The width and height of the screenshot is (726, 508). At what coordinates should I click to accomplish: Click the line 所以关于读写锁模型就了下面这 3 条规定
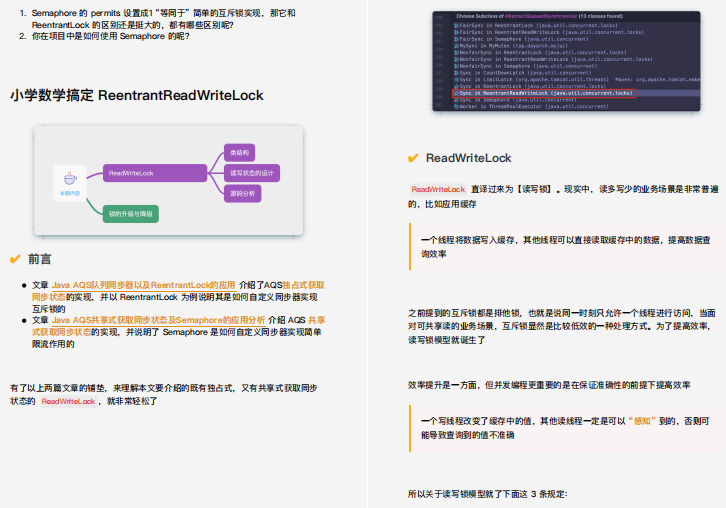[488, 494]
